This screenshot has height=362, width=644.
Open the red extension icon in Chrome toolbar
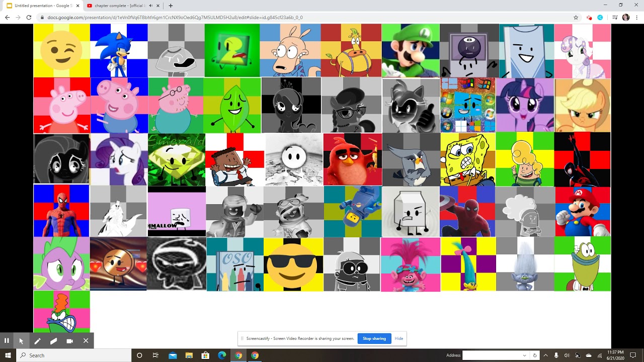click(589, 17)
